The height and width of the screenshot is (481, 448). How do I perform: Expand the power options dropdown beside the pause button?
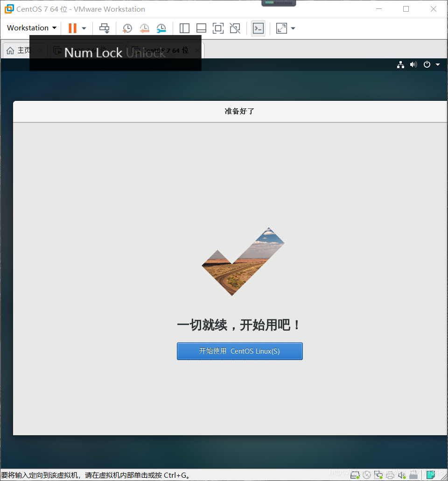(84, 28)
